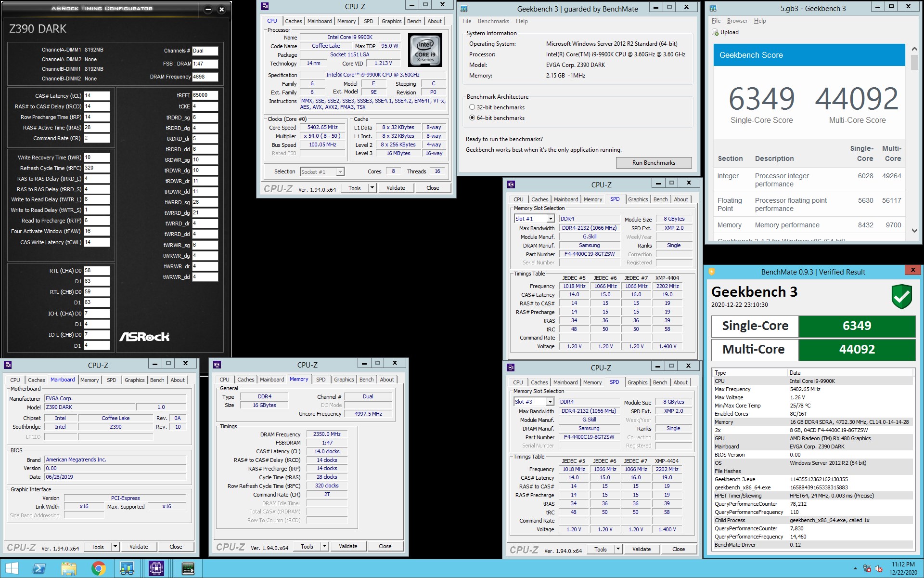Open File Explorer from the taskbar
Screen dimensions: 924x578
pyautogui.click(x=69, y=568)
